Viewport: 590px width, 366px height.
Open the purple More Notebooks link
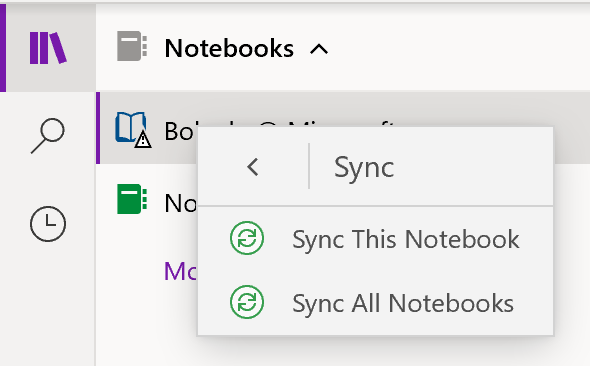180,271
